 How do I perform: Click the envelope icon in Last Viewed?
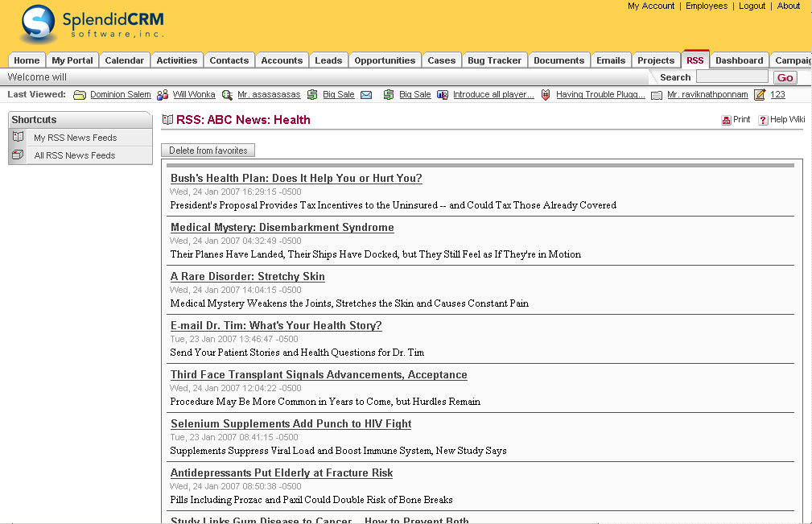(x=366, y=95)
